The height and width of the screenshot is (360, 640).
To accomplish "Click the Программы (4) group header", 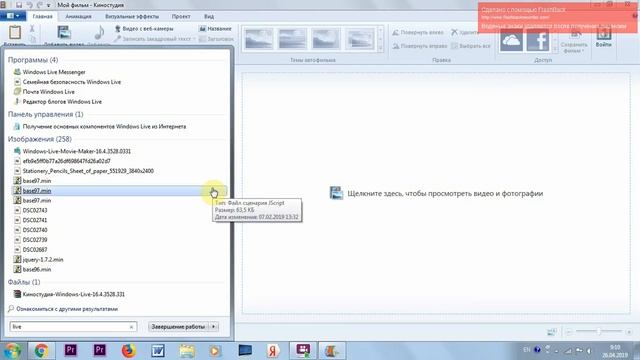I will point(33,60).
